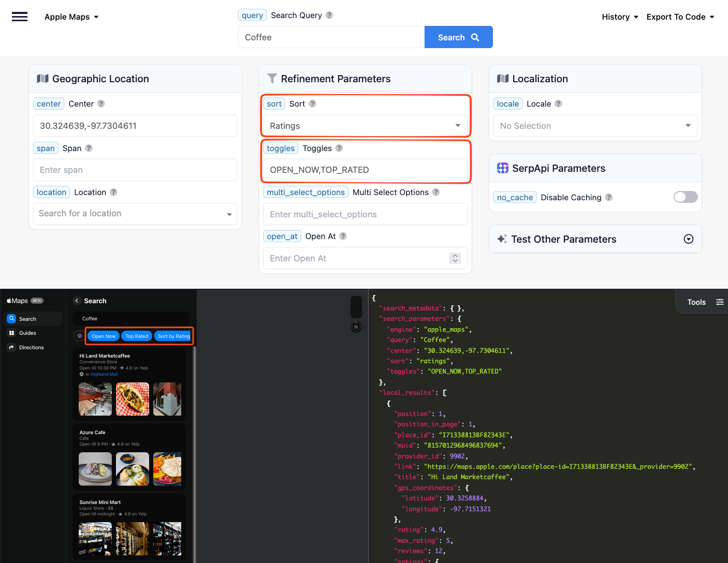Viewport: 728px width, 563px height.
Task: Click the open_at parameter tag
Action: (282, 236)
